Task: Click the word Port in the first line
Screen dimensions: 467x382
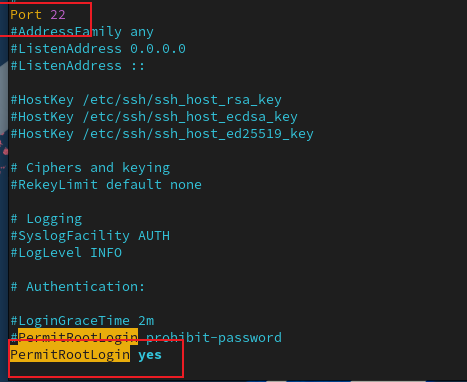Action: click(26, 15)
